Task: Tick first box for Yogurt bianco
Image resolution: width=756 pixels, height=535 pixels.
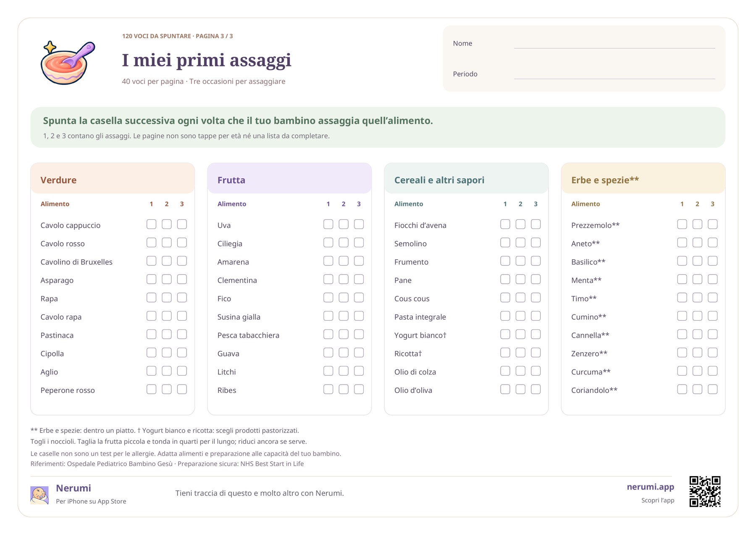Action: pos(505,334)
